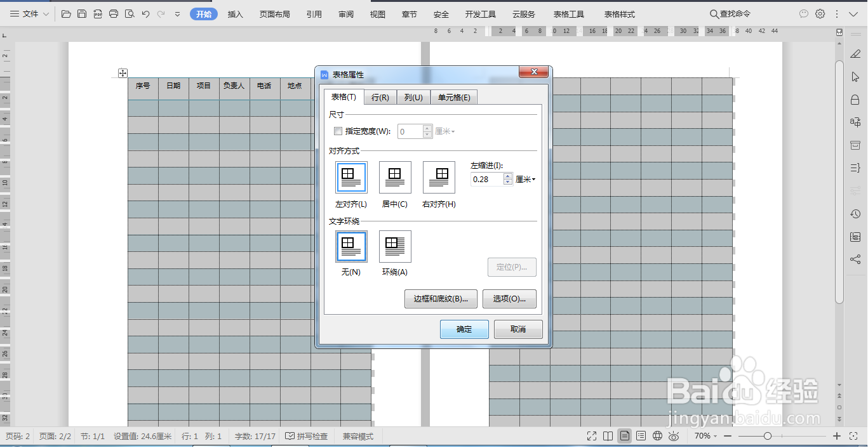Toggle eye protection mode icon

tap(674, 436)
